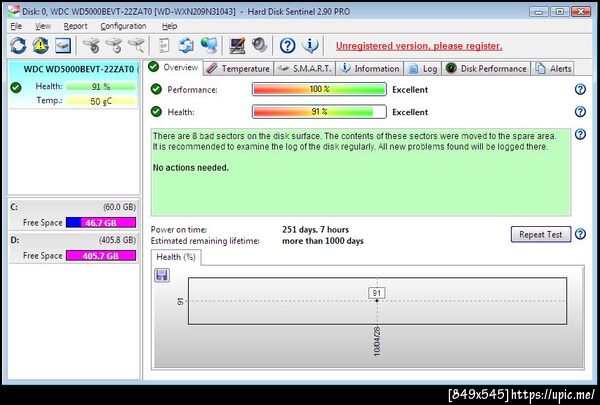
Task: Click the yellow warning refresh toolbar icon
Action: coord(41,46)
